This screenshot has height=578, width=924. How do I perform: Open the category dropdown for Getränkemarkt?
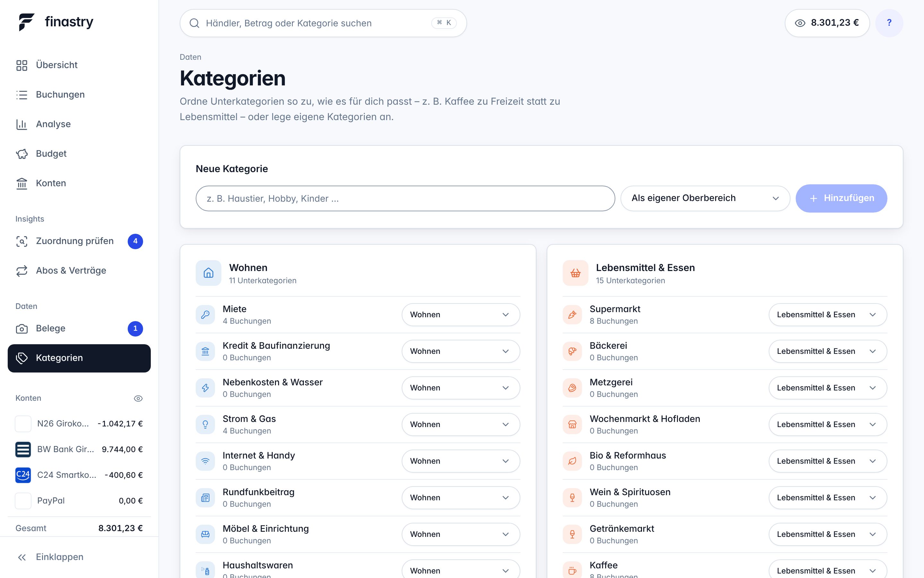(827, 534)
